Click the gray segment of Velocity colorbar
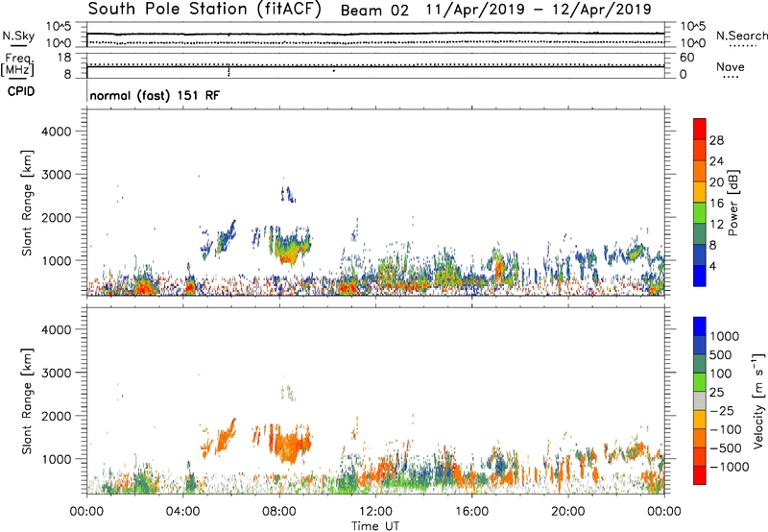Screen dimensions: 768x532 700,400
